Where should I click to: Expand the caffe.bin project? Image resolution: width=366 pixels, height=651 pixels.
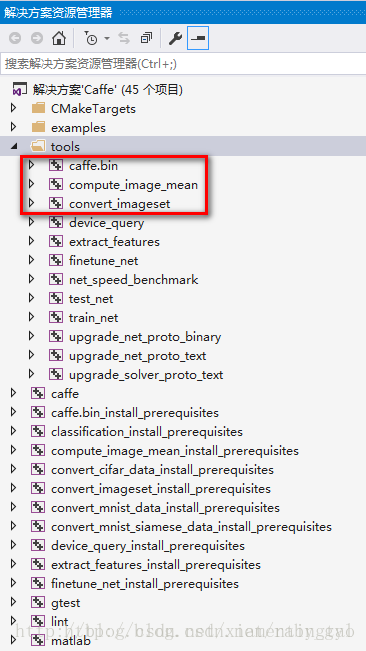tap(32, 165)
